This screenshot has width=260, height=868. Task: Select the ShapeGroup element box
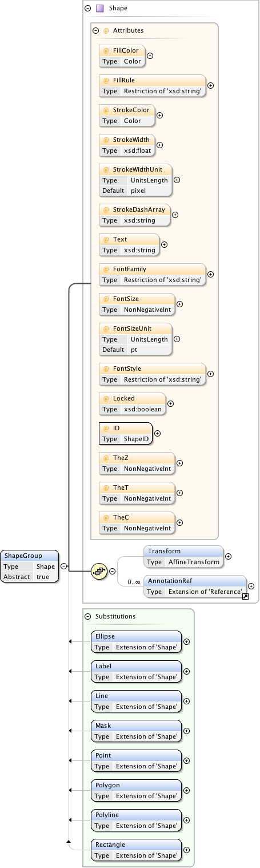click(x=30, y=566)
